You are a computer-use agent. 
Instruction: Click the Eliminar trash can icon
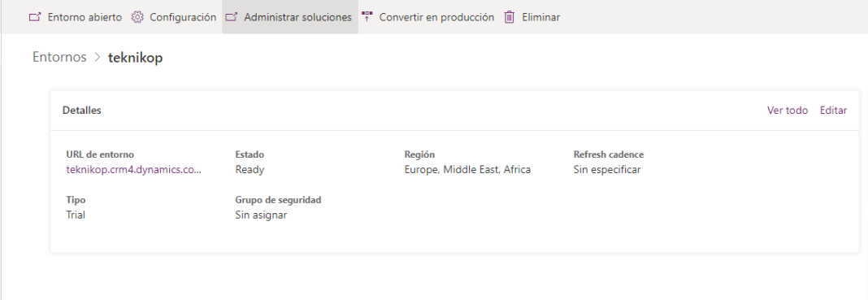[x=510, y=17]
